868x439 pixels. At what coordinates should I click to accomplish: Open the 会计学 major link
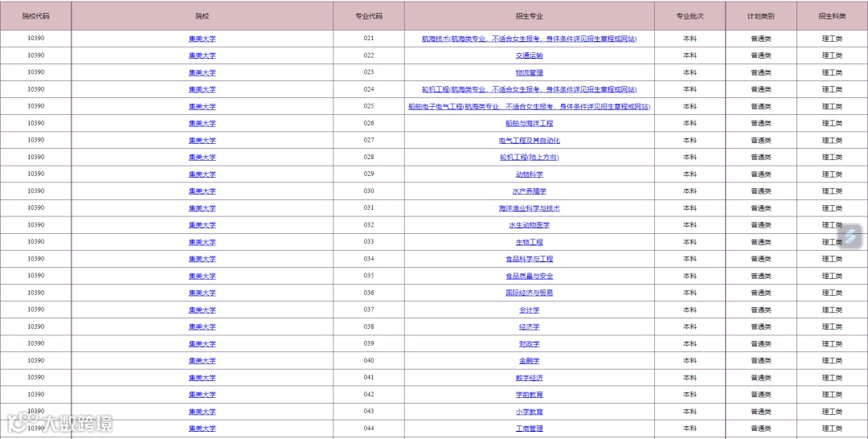(x=529, y=310)
